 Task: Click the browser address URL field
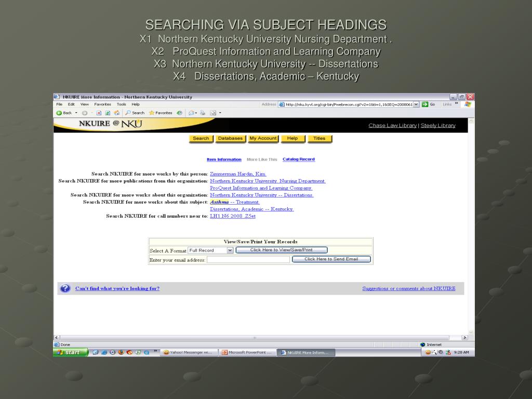tap(349, 104)
